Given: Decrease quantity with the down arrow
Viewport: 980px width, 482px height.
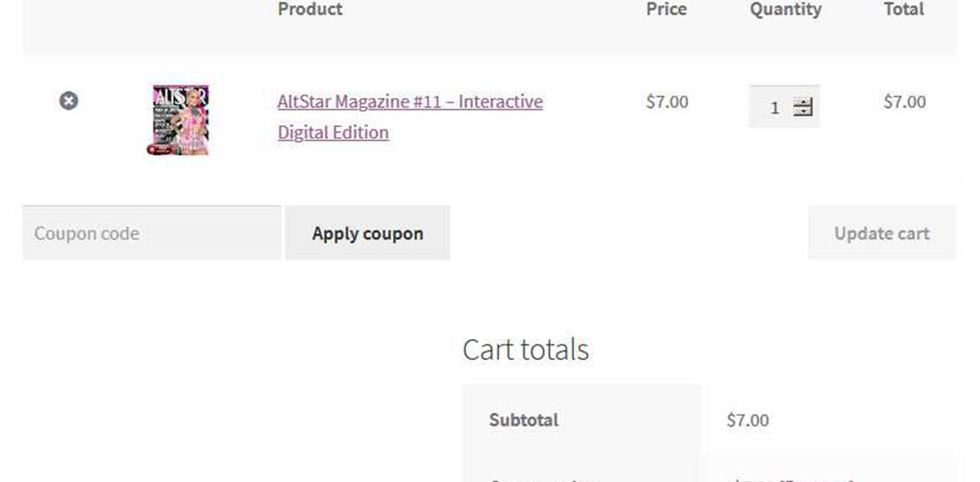Looking at the screenshot, I should click(803, 112).
